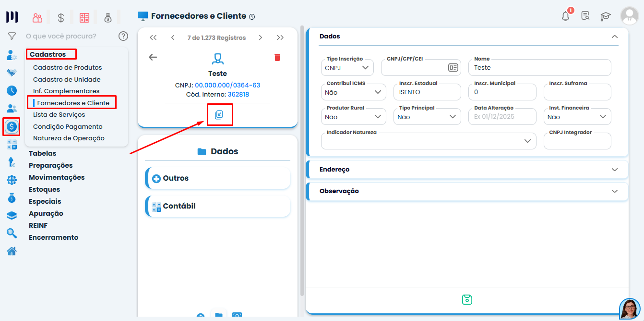644x321 pixels.
Task: Click the Contábil section button
Action: 218,206
